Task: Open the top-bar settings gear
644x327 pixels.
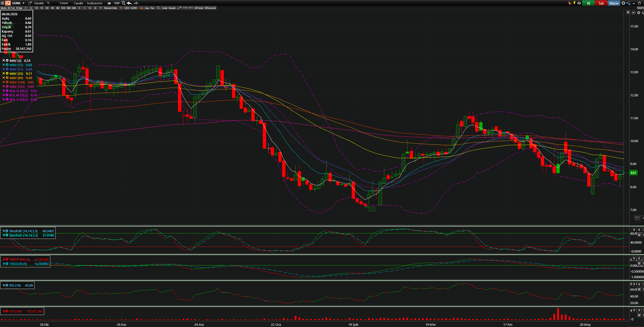Action: tap(623, 3)
